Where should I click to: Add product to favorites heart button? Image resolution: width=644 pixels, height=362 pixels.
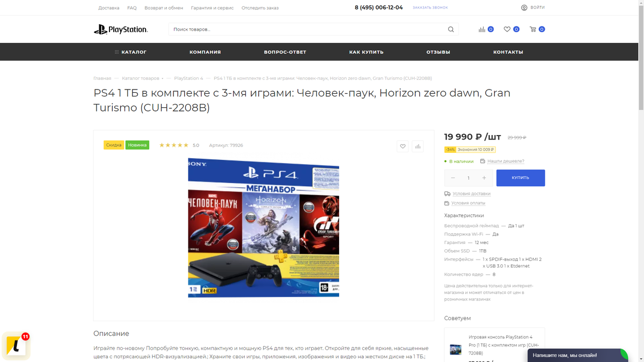[402, 146]
